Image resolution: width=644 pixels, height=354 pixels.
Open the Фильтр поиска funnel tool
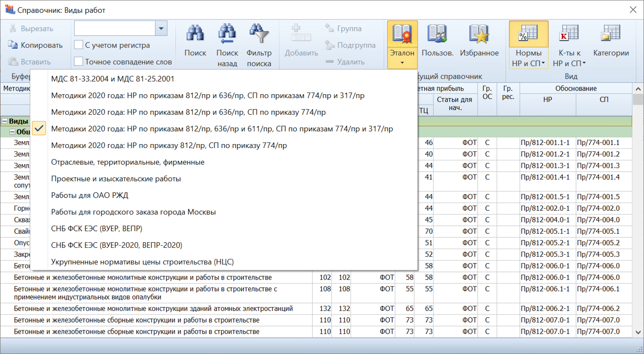pyautogui.click(x=259, y=35)
